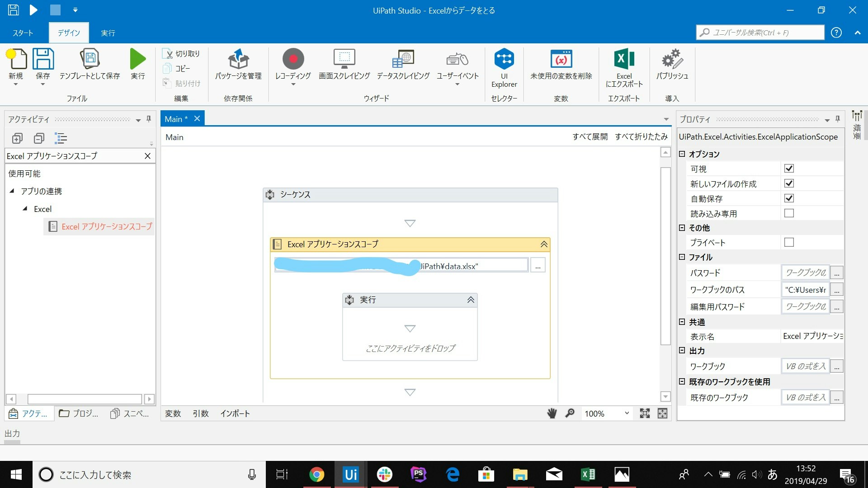Viewport: 868px width, 488px height.
Task: Pin the アクティビティ panel
Action: point(149,119)
